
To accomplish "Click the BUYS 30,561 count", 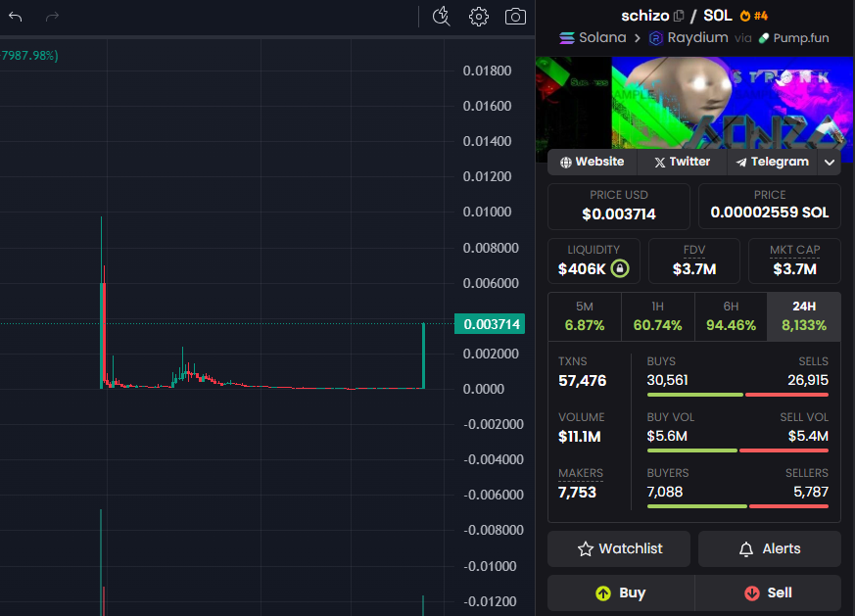I will (667, 381).
